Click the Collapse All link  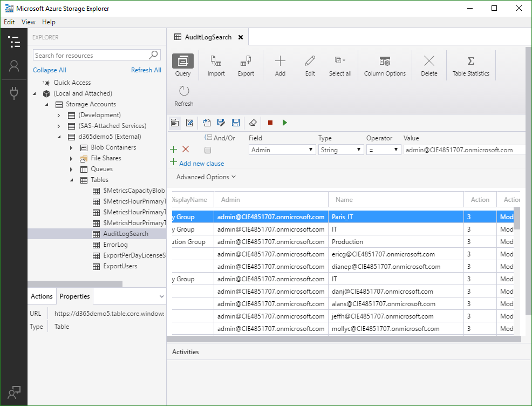(50, 70)
